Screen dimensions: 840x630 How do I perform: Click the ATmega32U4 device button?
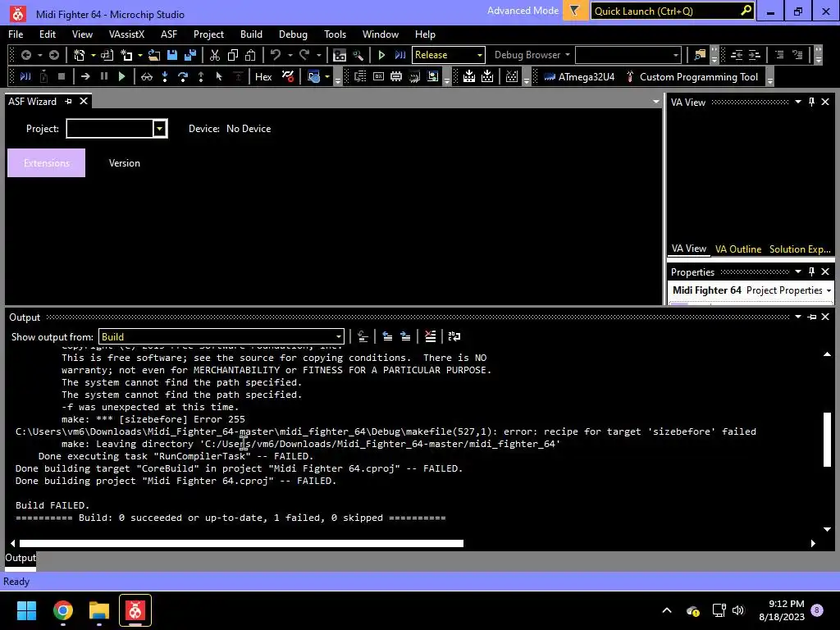(x=579, y=76)
